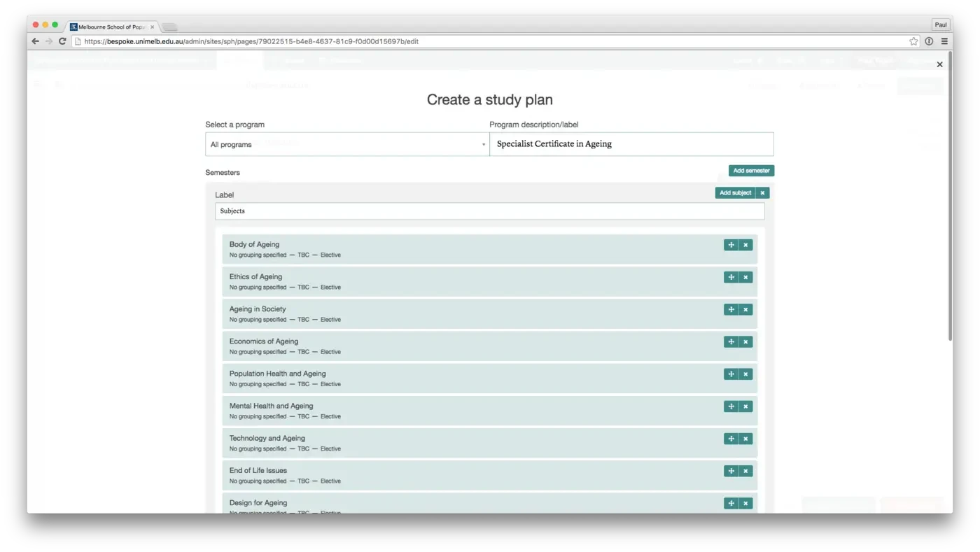Select Technology and Ageing title

pyautogui.click(x=267, y=438)
